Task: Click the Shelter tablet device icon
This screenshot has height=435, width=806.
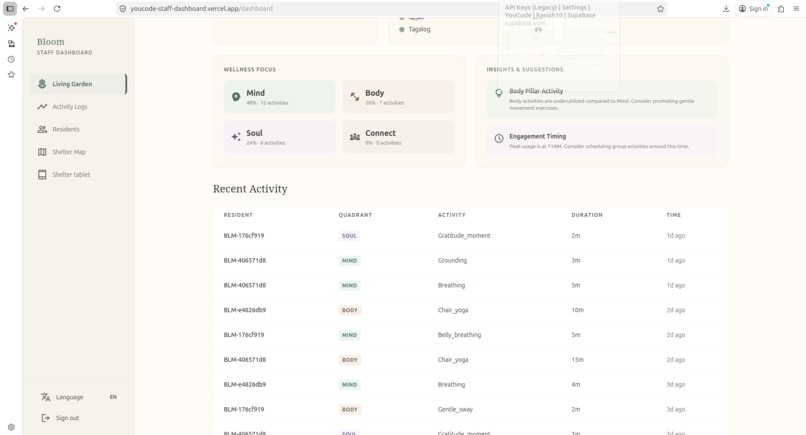Action: click(x=42, y=174)
